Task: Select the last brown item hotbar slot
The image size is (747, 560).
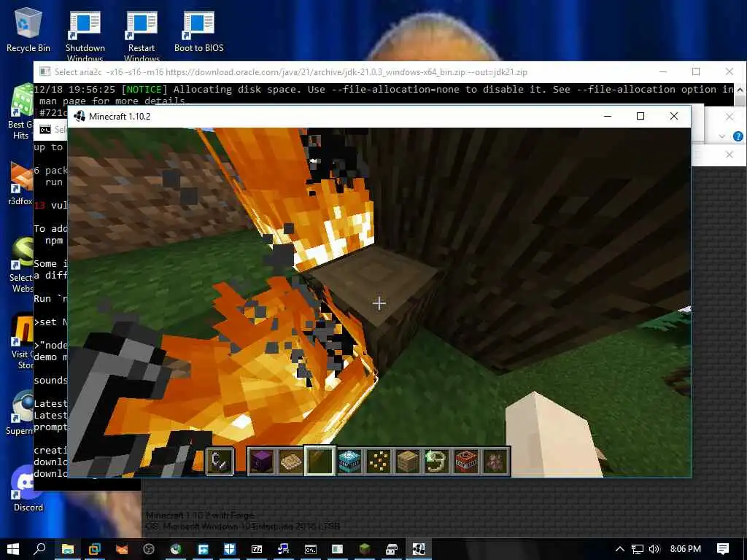Action: click(495, 461)
